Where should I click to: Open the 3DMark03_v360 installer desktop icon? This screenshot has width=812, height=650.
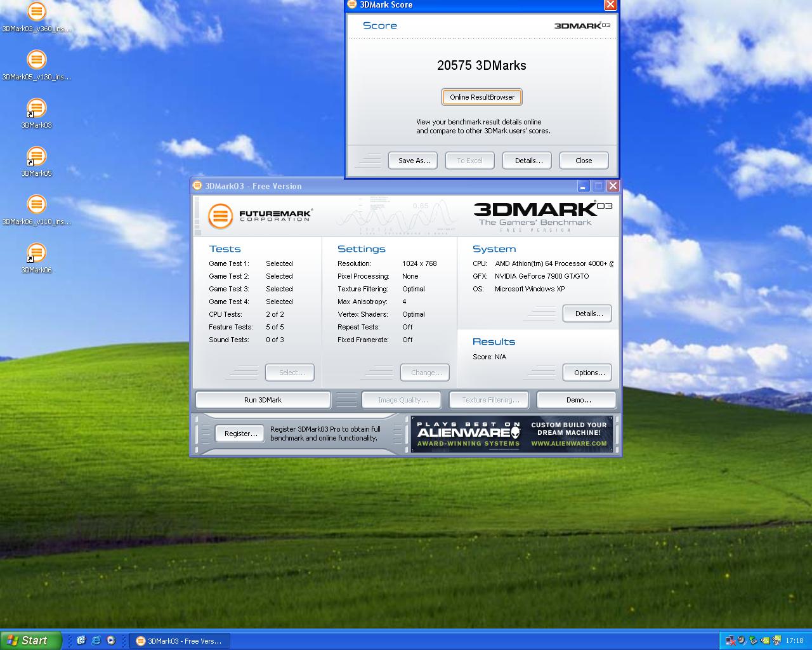click(x=37, y=18)
